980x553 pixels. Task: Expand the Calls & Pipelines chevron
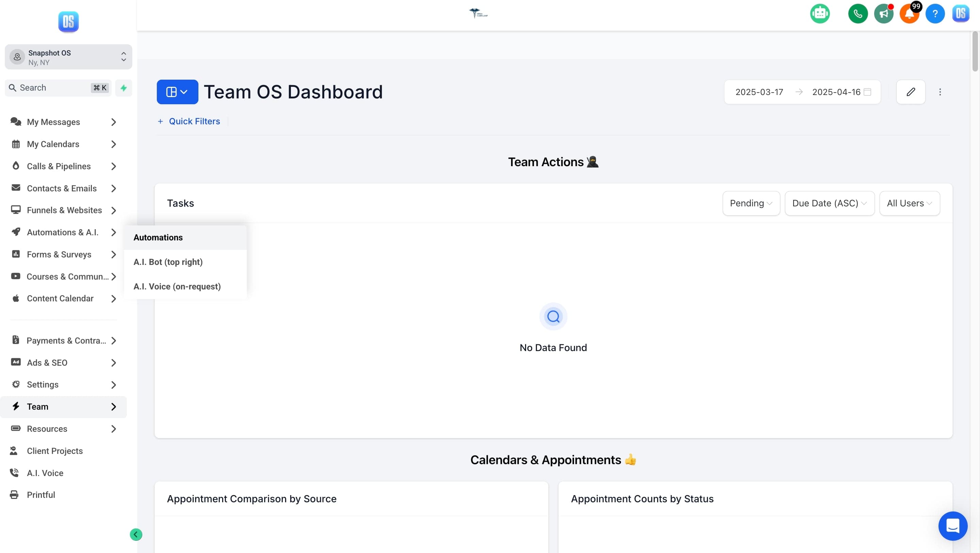113,166
